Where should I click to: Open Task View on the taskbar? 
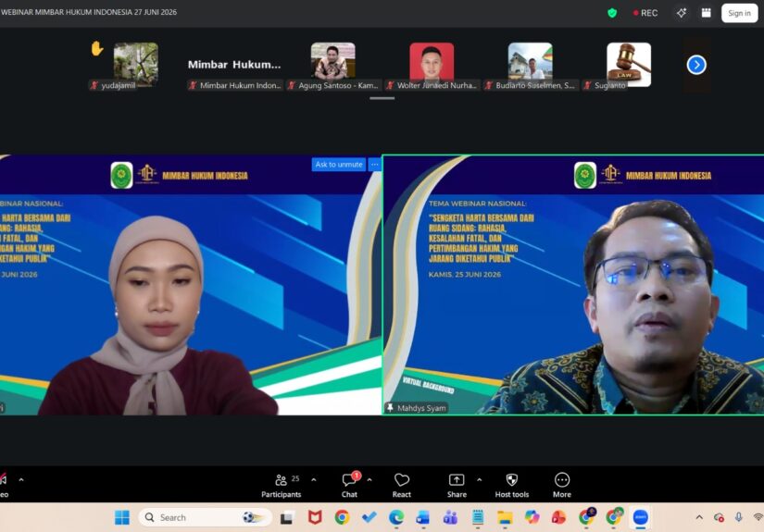tap(286, 518)
